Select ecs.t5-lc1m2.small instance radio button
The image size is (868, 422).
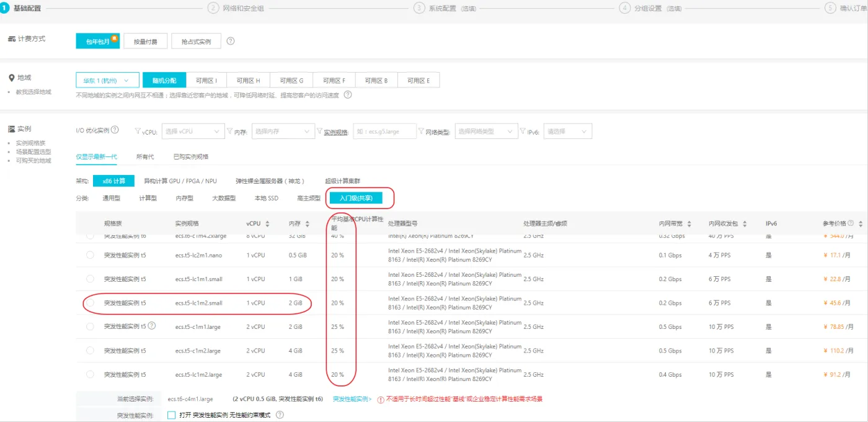pyautogui.click(x=91, y=303)
